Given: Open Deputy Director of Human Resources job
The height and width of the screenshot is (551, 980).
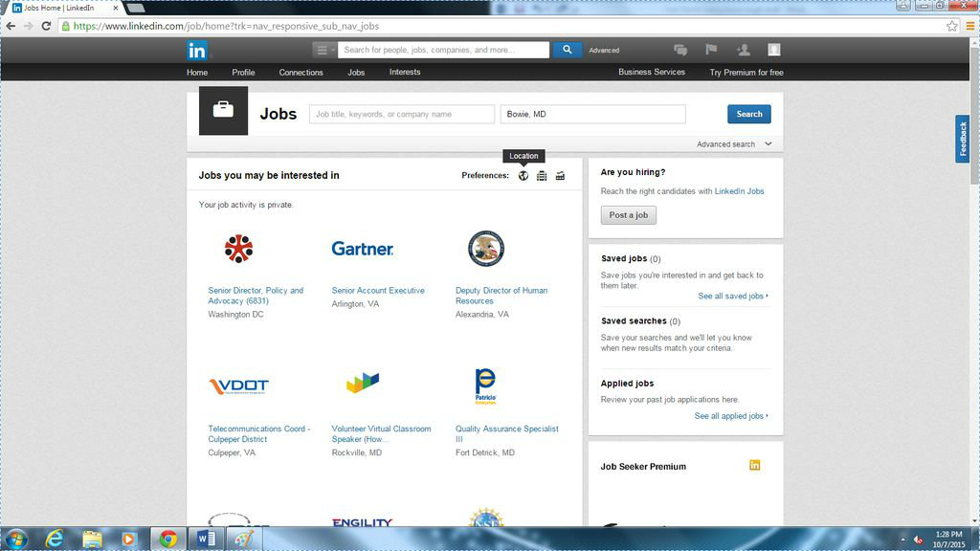Looking at the screenshot, I should pos(501,296).
